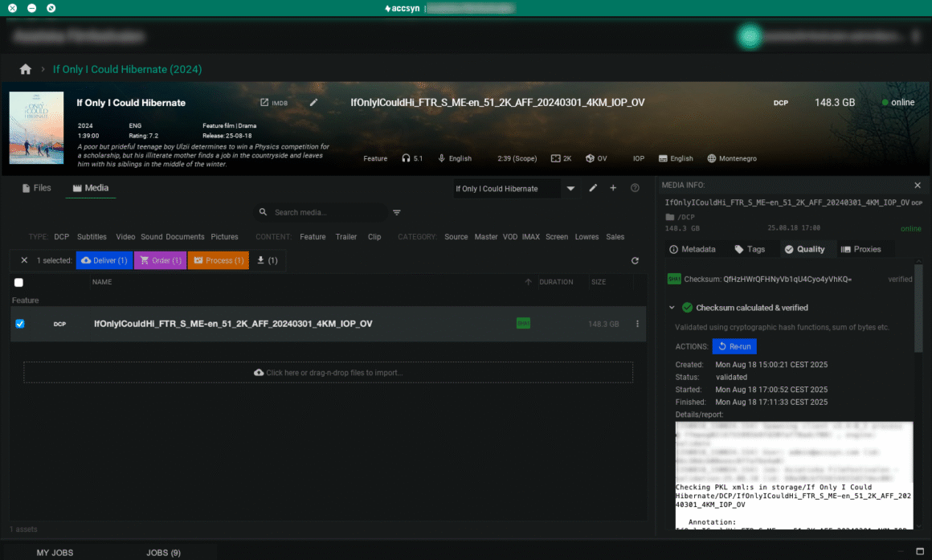
Task: Click the import drop zone to upload files
Action: click(x=328, y=373)
